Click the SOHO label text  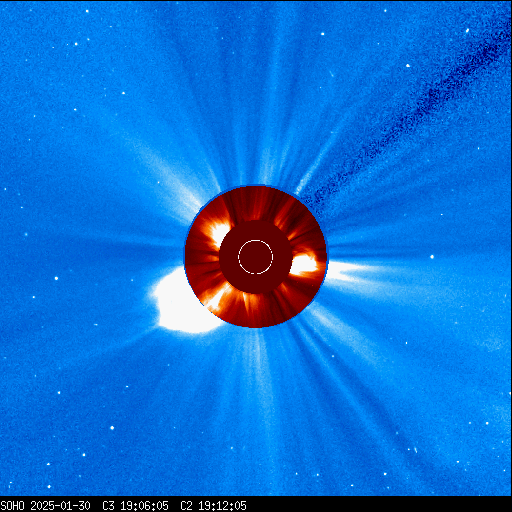pos(12,506)
